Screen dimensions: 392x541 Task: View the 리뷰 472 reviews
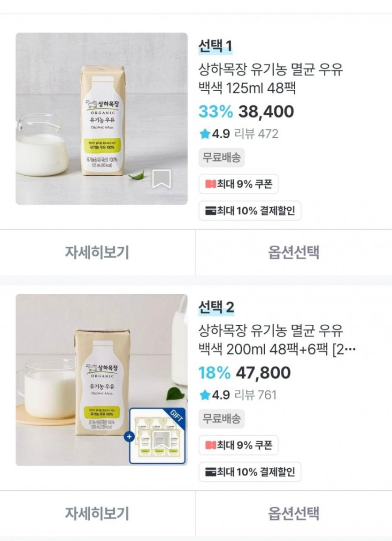coord(256,134)
